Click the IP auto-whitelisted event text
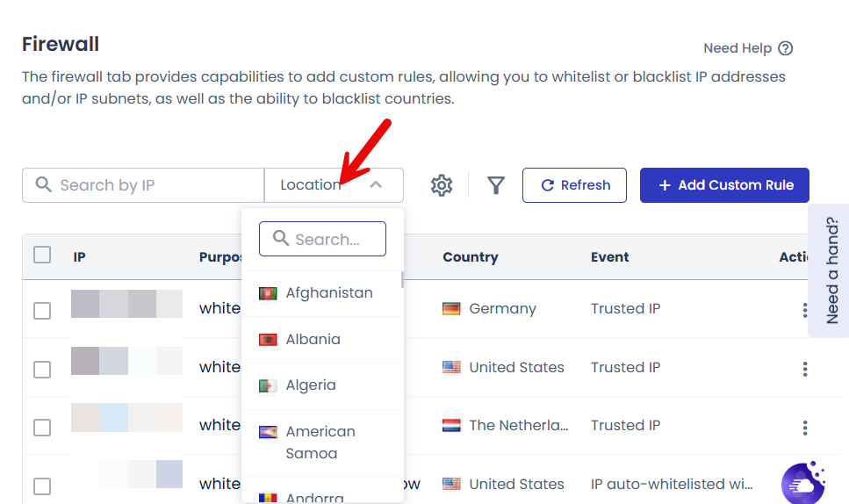 672,484
